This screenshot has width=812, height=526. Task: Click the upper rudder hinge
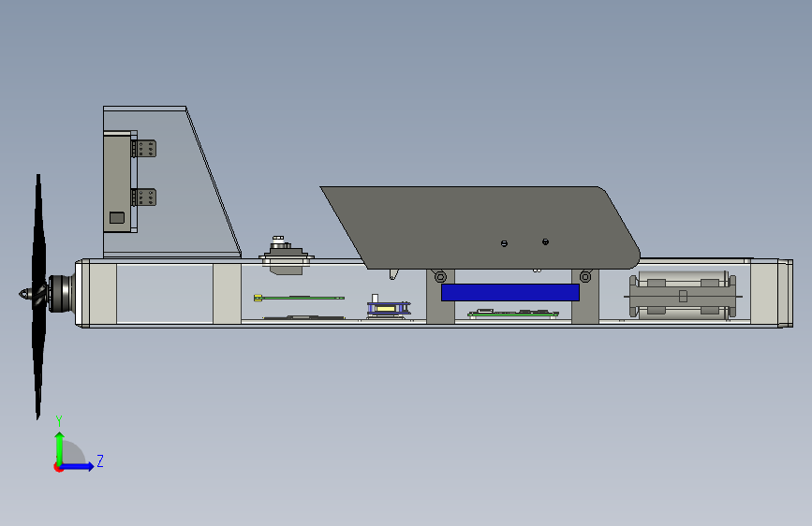[144, 149]
